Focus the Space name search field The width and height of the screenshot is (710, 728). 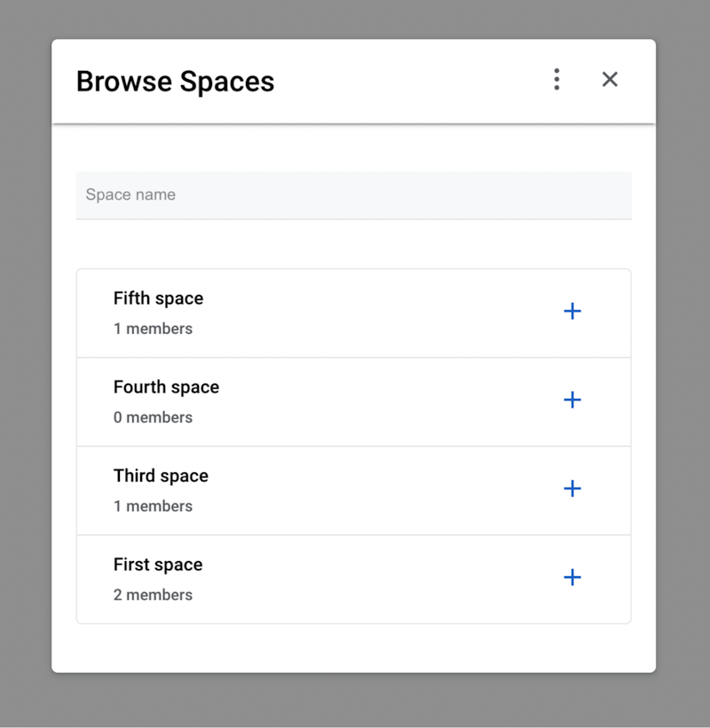tap(353, 194)
